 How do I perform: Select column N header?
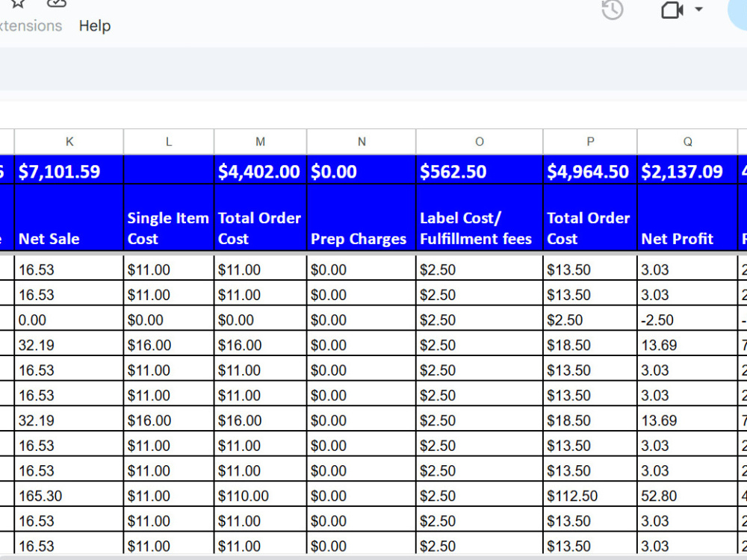pos(362,142)
